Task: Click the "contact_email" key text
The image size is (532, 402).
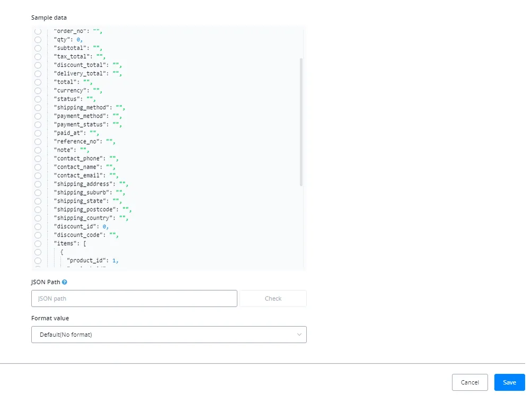Action: (x=79, y=176)
